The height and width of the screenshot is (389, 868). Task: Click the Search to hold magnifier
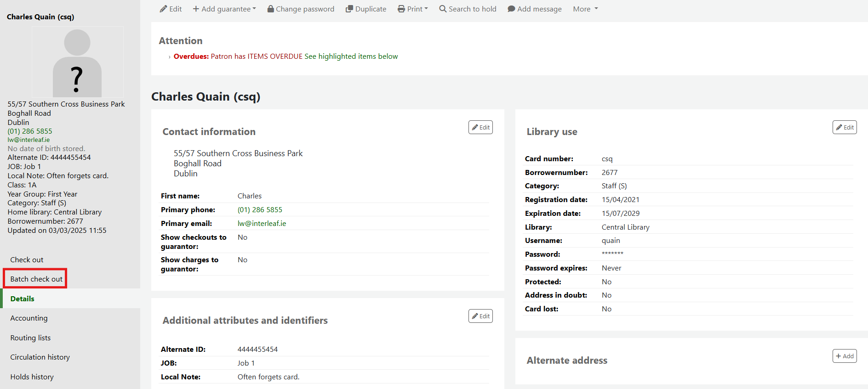443,9
